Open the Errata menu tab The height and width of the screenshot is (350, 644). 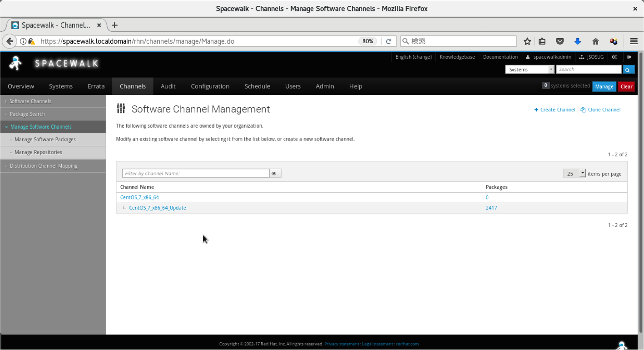coord(96,86)
